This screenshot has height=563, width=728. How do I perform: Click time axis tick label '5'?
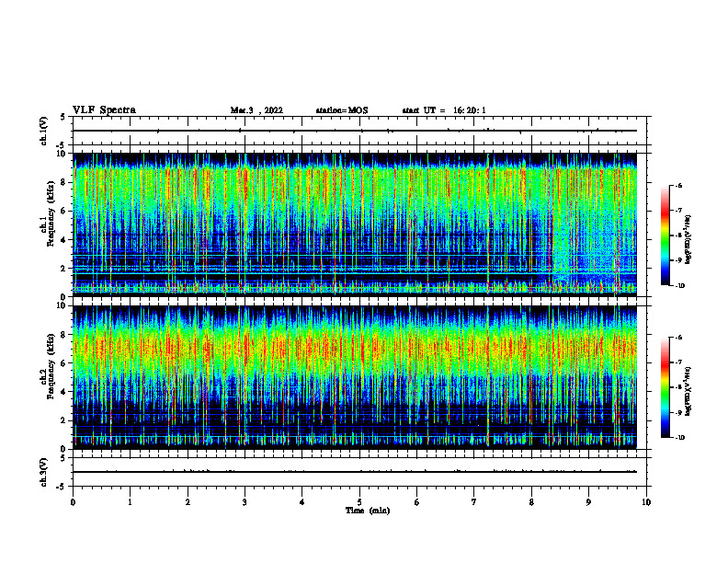(359, 502)
